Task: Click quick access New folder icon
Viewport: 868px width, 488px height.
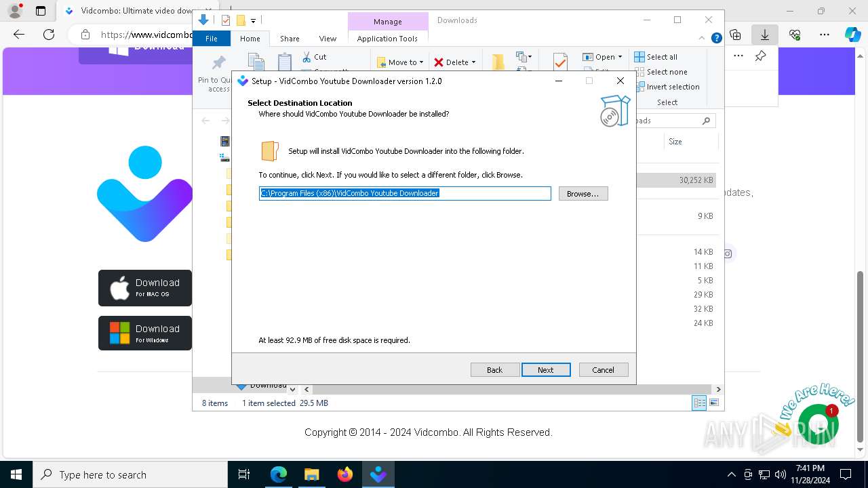Action: [240, 20]
